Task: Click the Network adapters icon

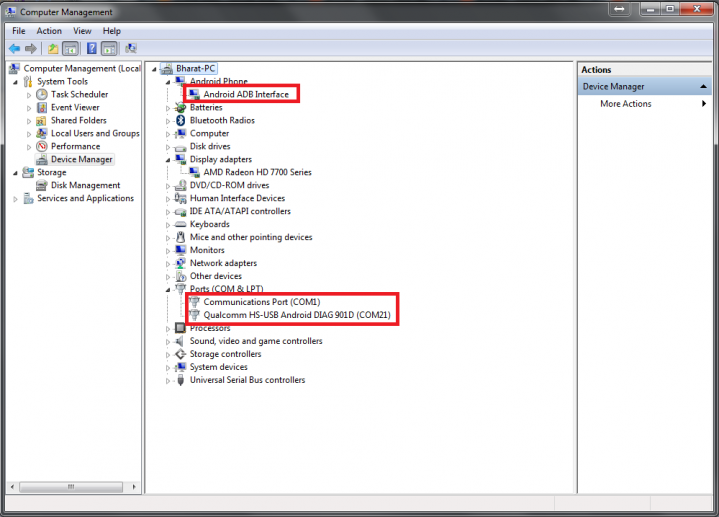Action: click(x=181, y=263)
